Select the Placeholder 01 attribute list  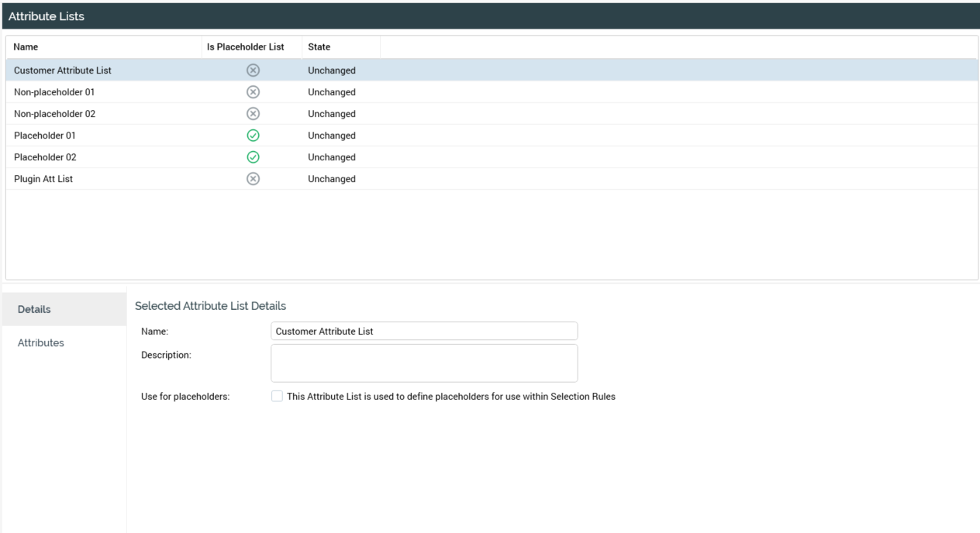(x=45, y=136)
